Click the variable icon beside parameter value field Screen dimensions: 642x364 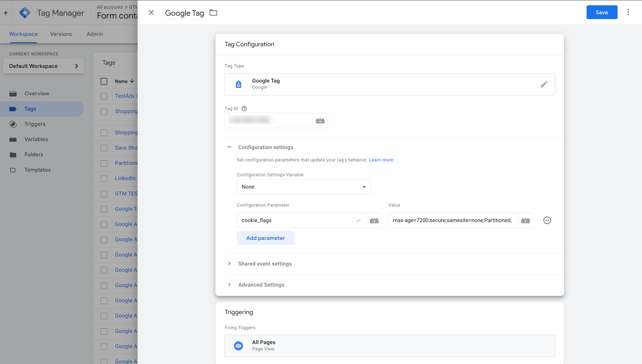click(525, 221)
